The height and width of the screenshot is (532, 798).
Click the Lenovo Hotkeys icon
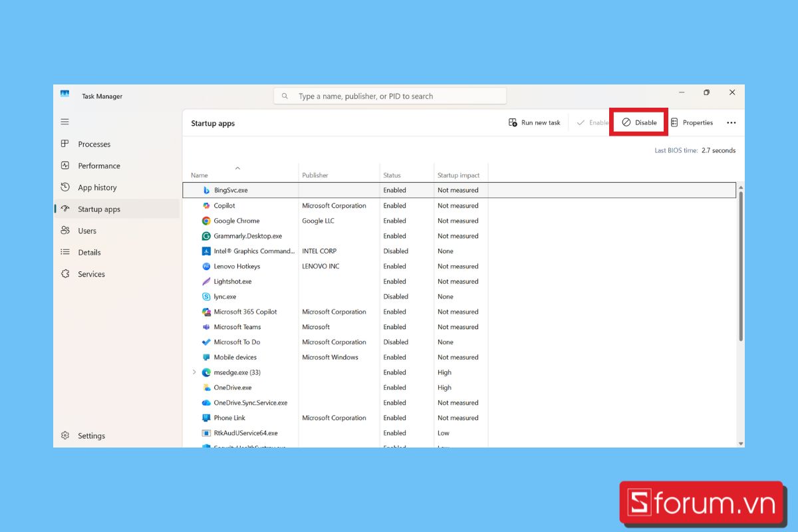click(206, 266)
